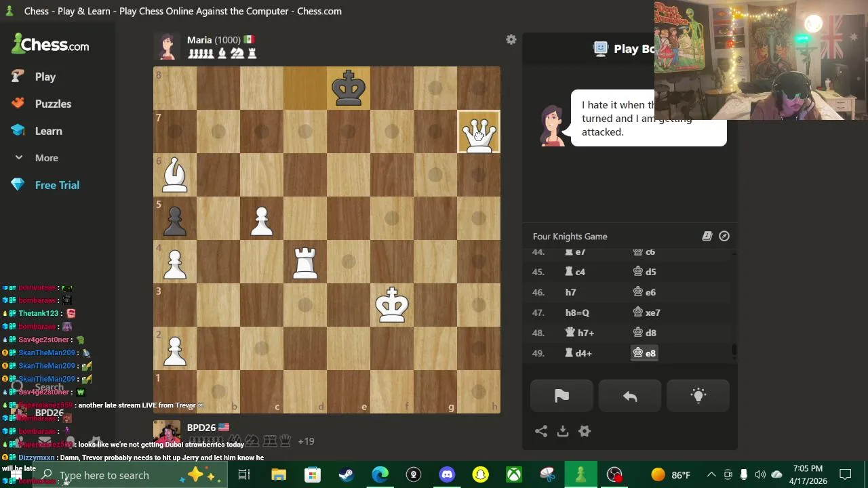Open the opening book icon
Image resolution: width=868 pixels, height=488 pixels.
click(707, 236)
